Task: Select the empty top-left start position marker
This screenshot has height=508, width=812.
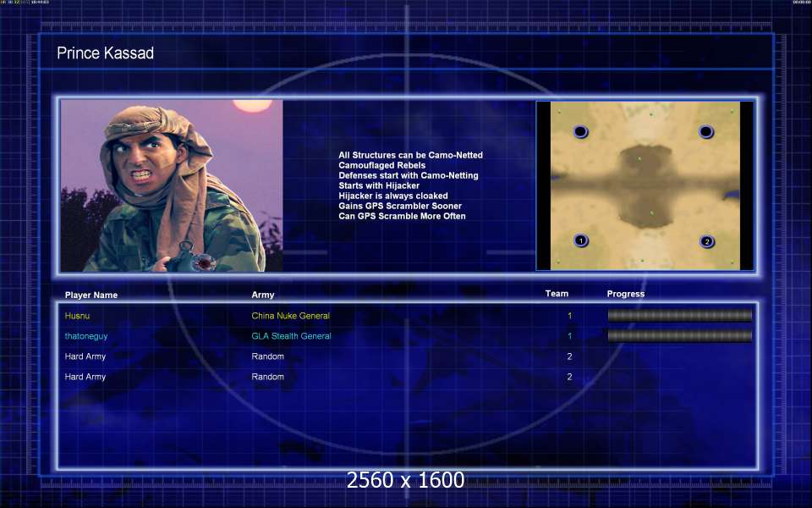Action: (x=580, y=131)
